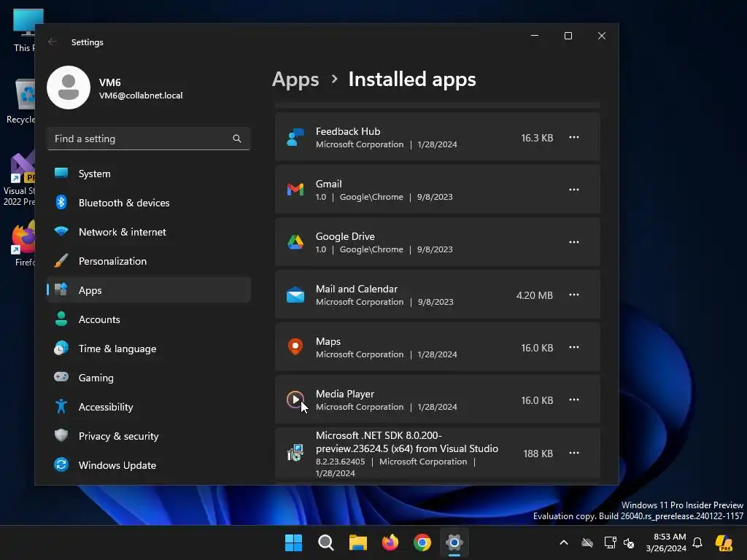This screenshot has width=747, height=560.
Task: Click the muted volume tray icon
Action: click(x=629, y=542)
